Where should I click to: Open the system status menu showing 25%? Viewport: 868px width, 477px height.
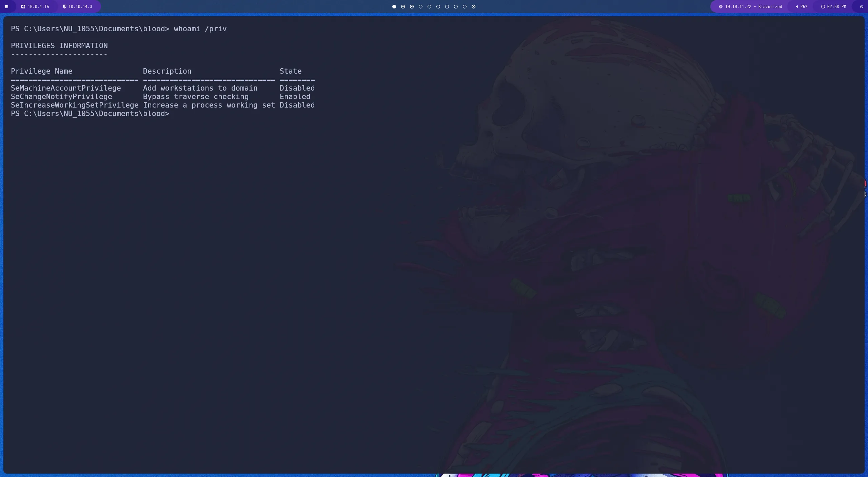(803, 6)
